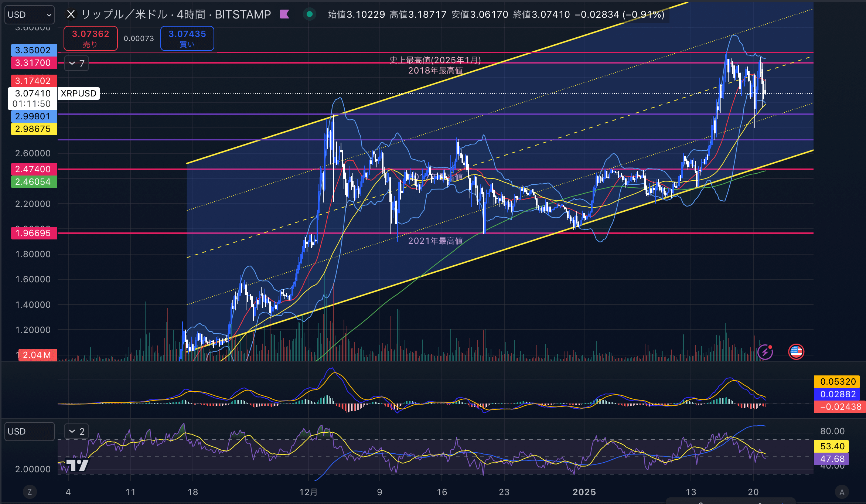This screenshot has height=504, width=866.
Task: Click the 2.47400 red price label
Action: 33,169
